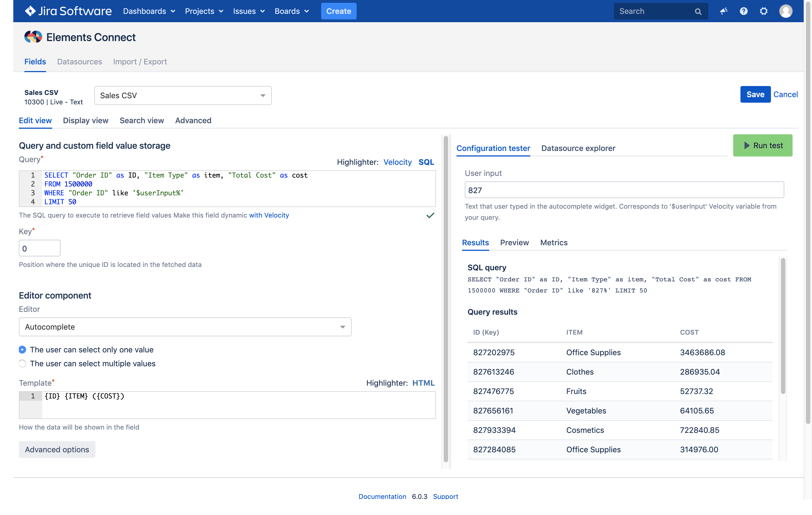Click the query results vertical scrollbar
The width and height of the screenshot is (812, 515).
coord(783,326)
